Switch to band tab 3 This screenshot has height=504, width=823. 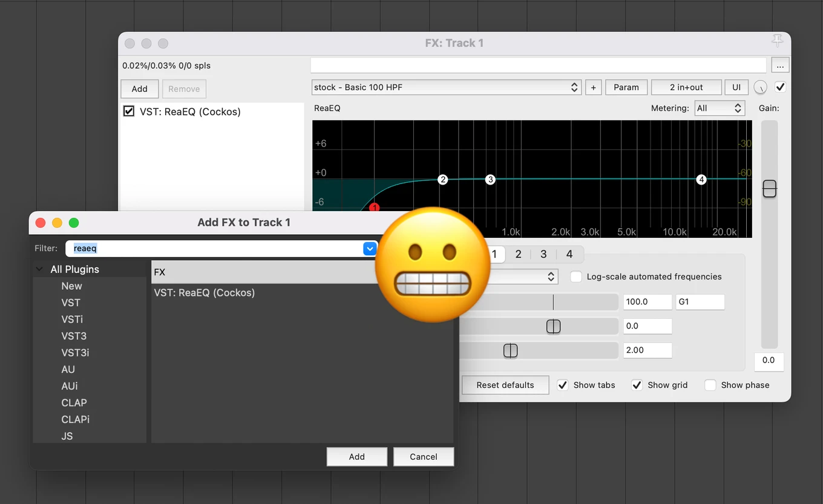543,254
